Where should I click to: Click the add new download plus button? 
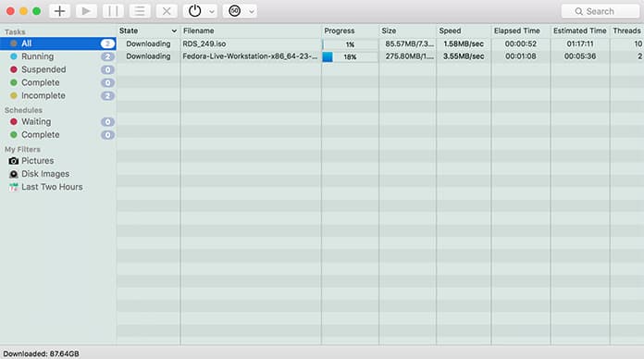coord(59,11)
